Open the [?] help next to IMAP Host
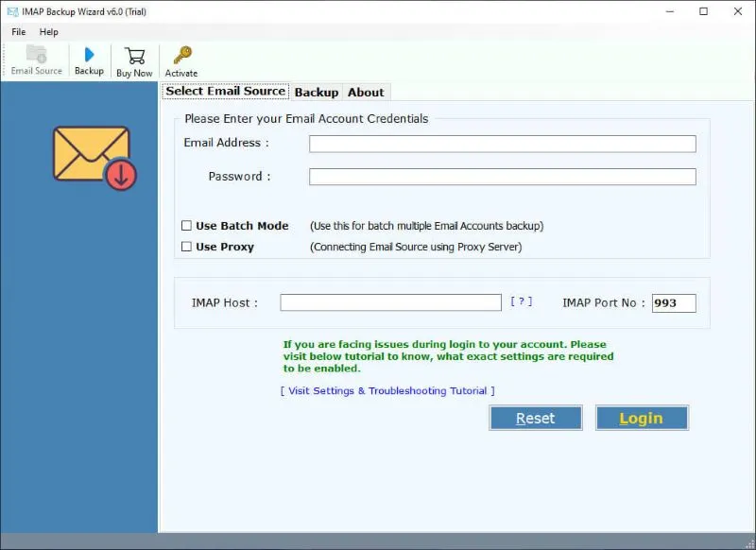 click(522, 302)
